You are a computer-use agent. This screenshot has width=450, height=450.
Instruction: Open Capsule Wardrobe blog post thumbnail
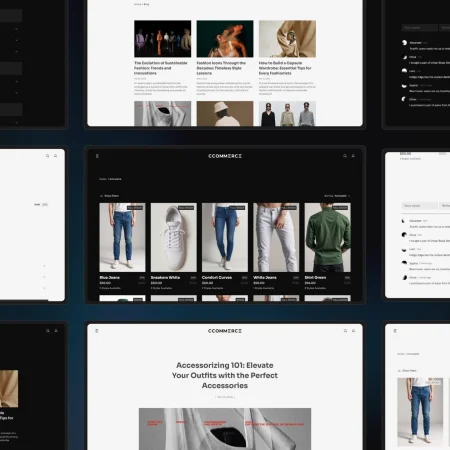(x=287, y=39)
